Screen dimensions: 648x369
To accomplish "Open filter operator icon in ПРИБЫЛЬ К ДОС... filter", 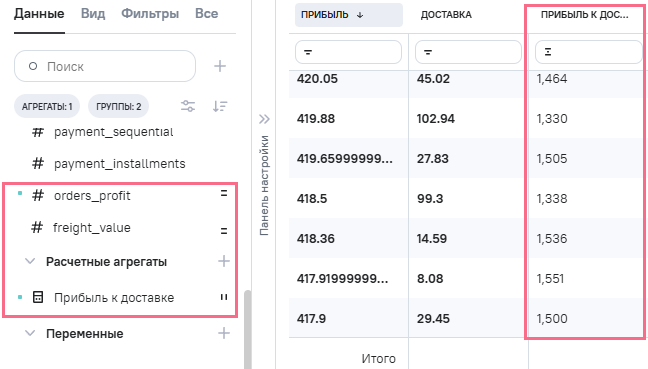I will coord(548,52).
